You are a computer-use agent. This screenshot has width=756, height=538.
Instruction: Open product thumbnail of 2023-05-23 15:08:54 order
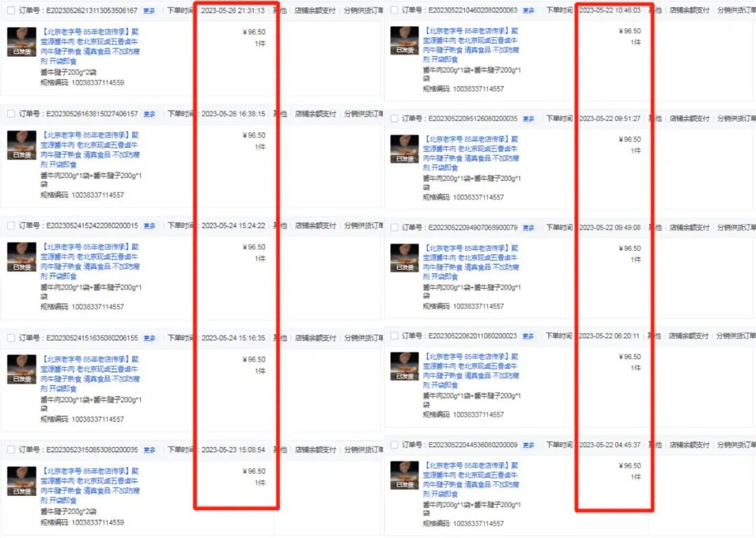click(x=22, y=481)
